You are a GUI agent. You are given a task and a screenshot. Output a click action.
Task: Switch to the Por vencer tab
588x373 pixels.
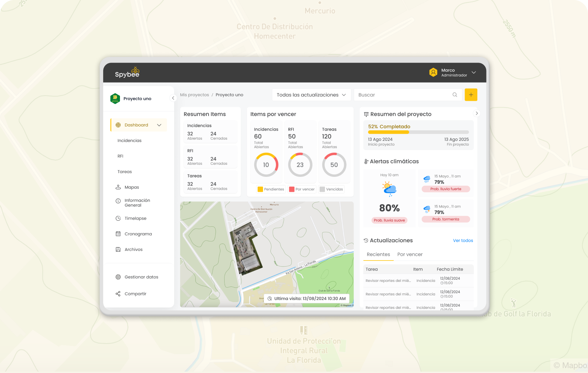coord(410,254)
